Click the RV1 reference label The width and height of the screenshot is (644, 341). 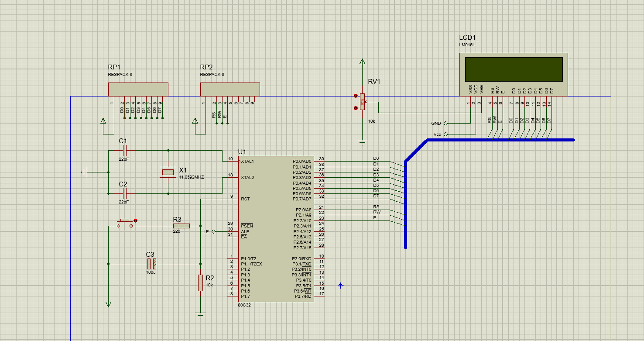click(x=374, y=82)
